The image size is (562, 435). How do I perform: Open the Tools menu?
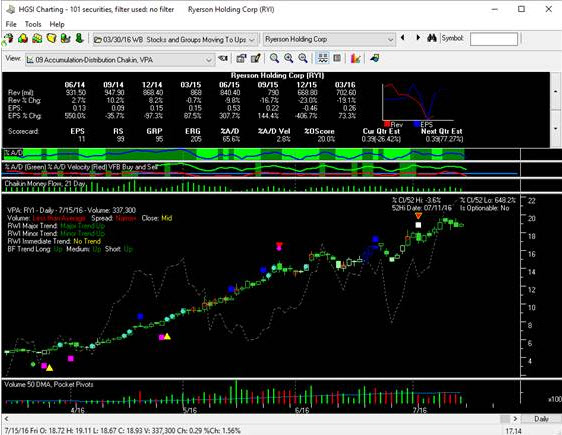point(33,24)
